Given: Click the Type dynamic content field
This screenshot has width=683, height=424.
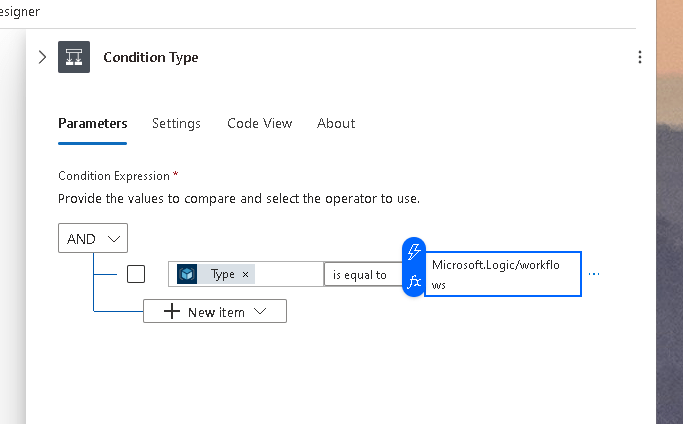Looking at the screenshot, I should pyautogui.click(x=246, y=274).
